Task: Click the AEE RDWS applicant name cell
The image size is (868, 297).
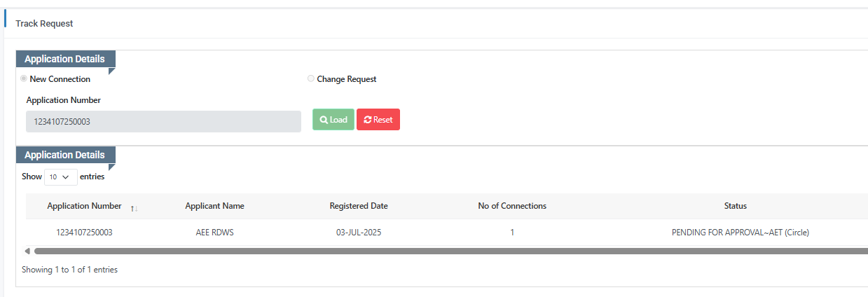Action: tap(214, 233)
